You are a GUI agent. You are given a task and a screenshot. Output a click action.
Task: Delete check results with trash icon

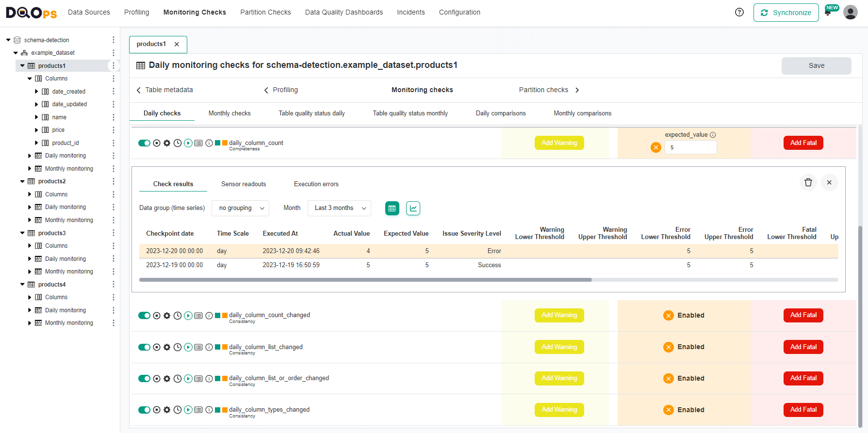coord(808,182)
